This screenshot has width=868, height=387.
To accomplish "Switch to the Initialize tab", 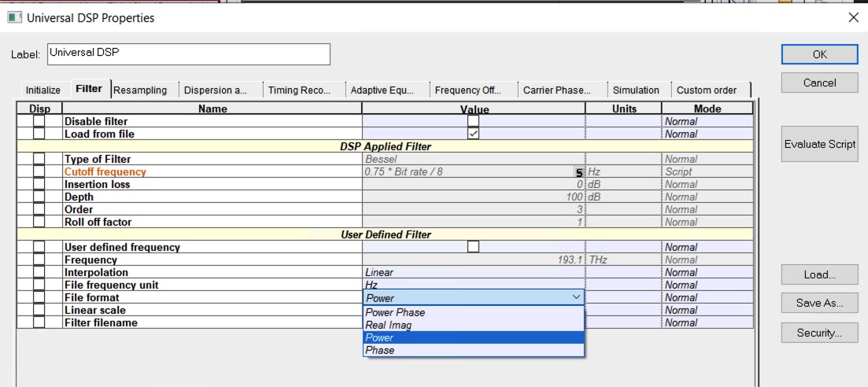I will pyautogui.click(x=43, y=90).
